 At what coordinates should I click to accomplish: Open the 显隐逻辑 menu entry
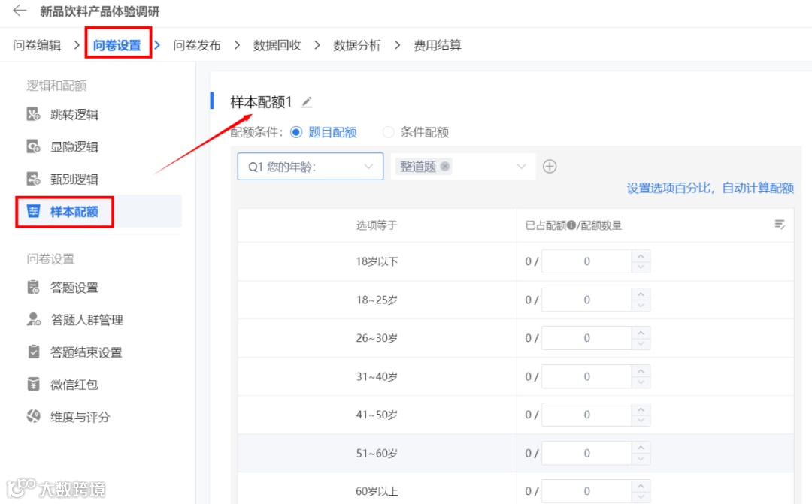(74, 147)
